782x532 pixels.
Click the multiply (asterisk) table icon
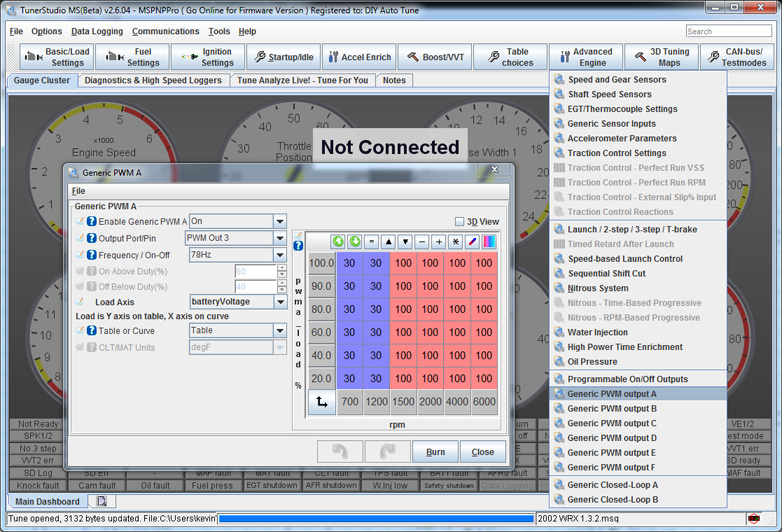(455, 242)
